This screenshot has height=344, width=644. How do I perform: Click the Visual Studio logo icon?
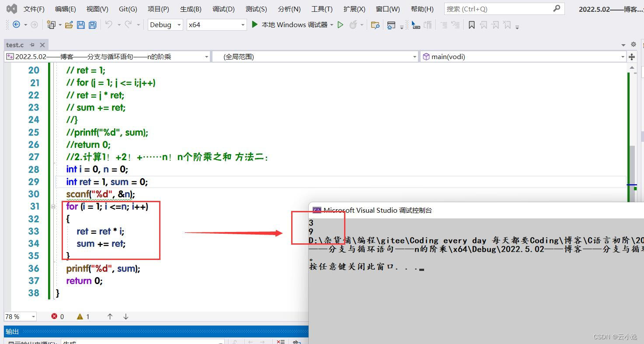(12, 8)
